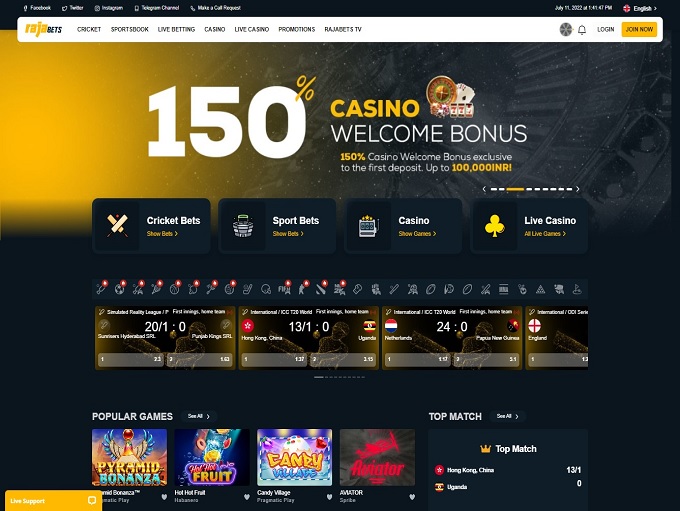Select the FIFA sport icon
Screen dimensions: 680x511
click(x=284, y=289)
